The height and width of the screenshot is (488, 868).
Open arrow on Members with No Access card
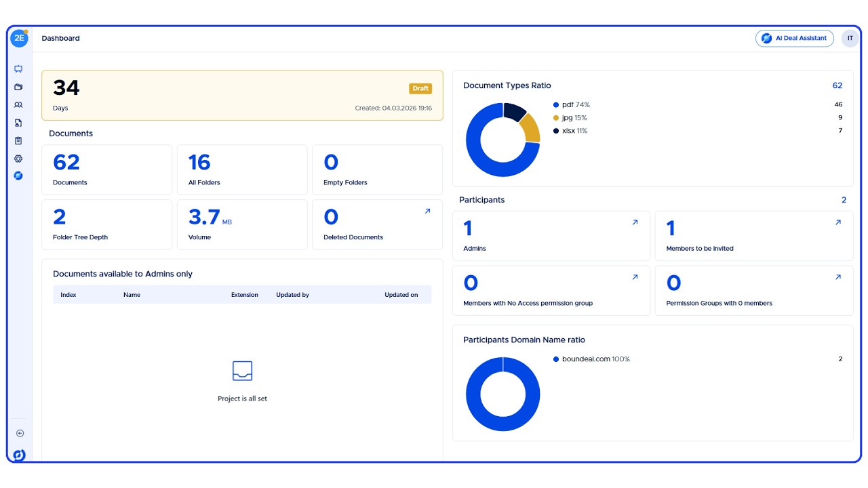635,277
